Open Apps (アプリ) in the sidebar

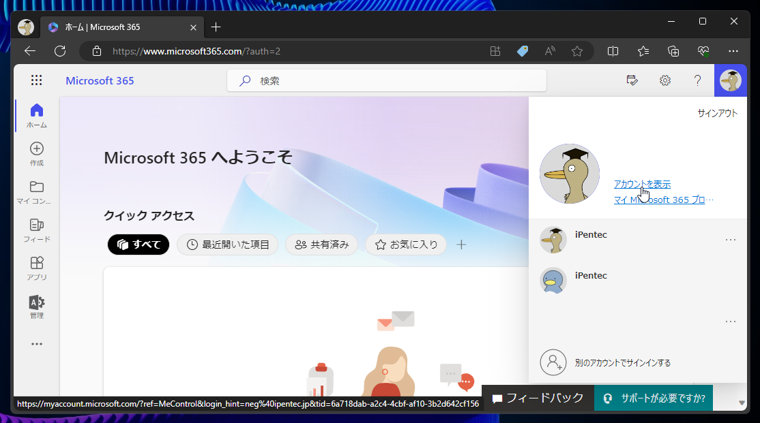click(x=37, y=268)
